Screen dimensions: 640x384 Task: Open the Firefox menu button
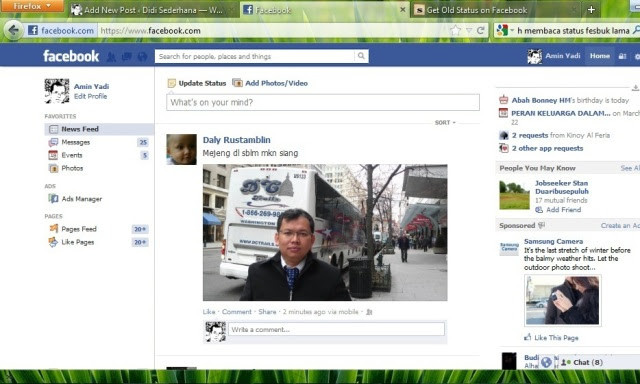point(32,6)
